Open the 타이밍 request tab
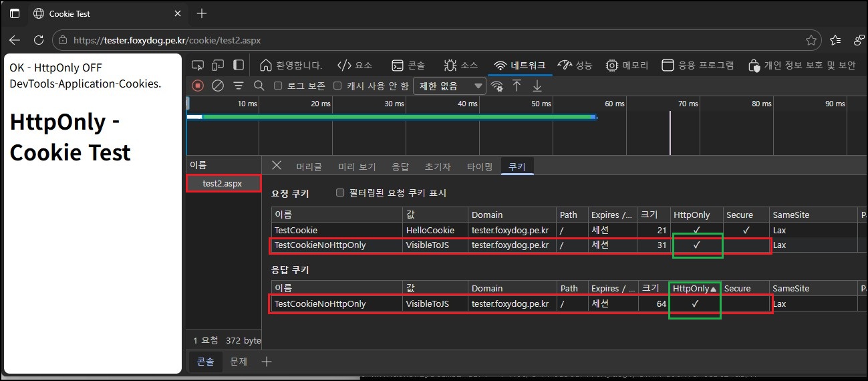 coord(480,166)
